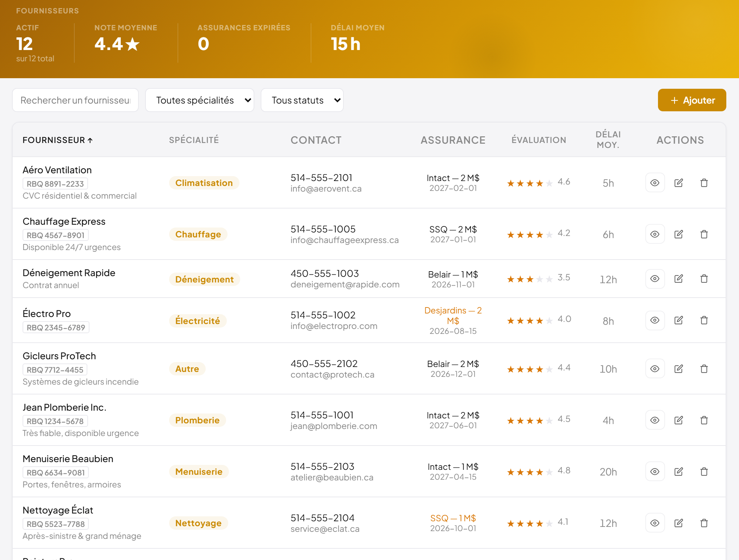Image resolution: width=739 pixels, height=560 pixels.
Task: Click email info@aerovent.ca
Action: 326,189
